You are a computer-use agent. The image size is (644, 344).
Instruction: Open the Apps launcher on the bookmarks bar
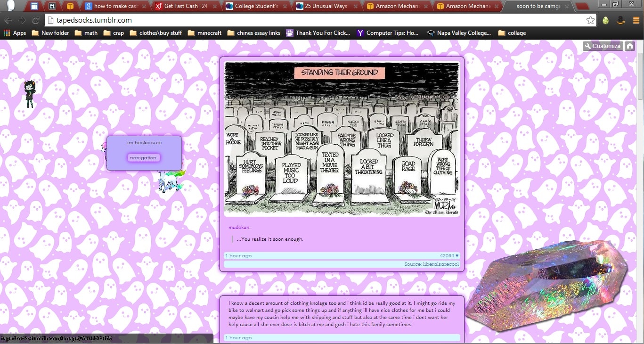[14, 33]
